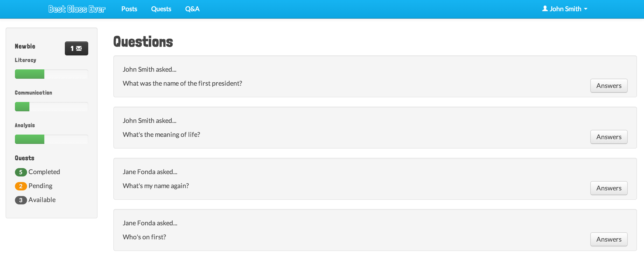The image size is (644, 264).
Task: Click the Communication progress bar
Action: click(51, 107)
